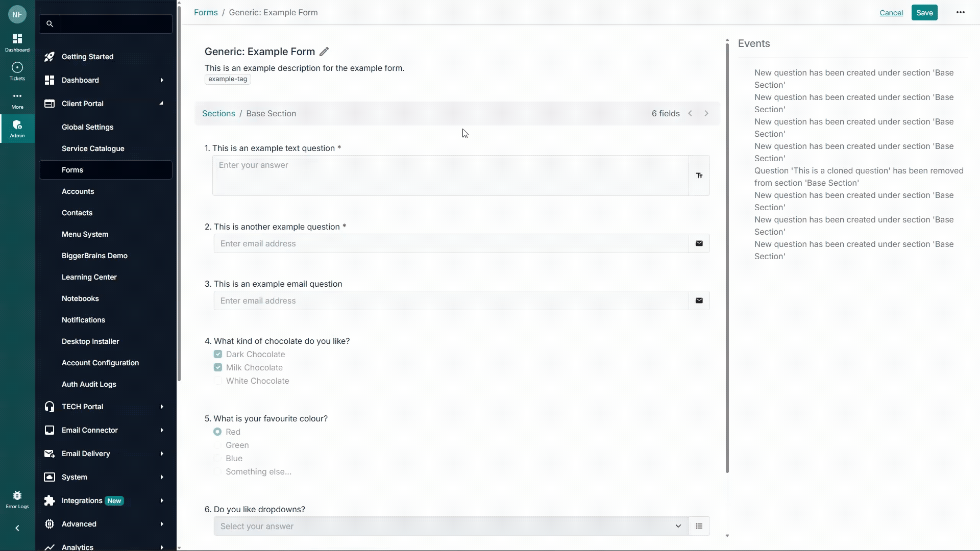The height and width of the screenshot is (551, 980).
Task: Select the Green radio option
Action: tap(217, 445)
